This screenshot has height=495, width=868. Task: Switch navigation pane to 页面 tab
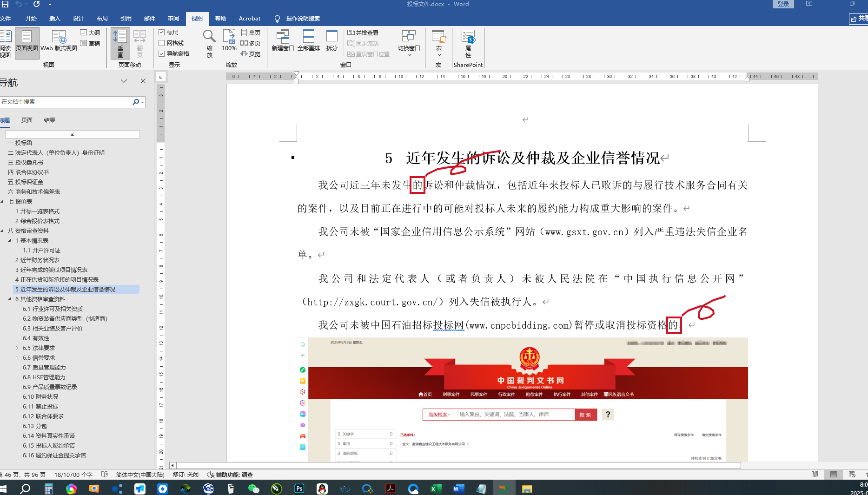(27, 120)
